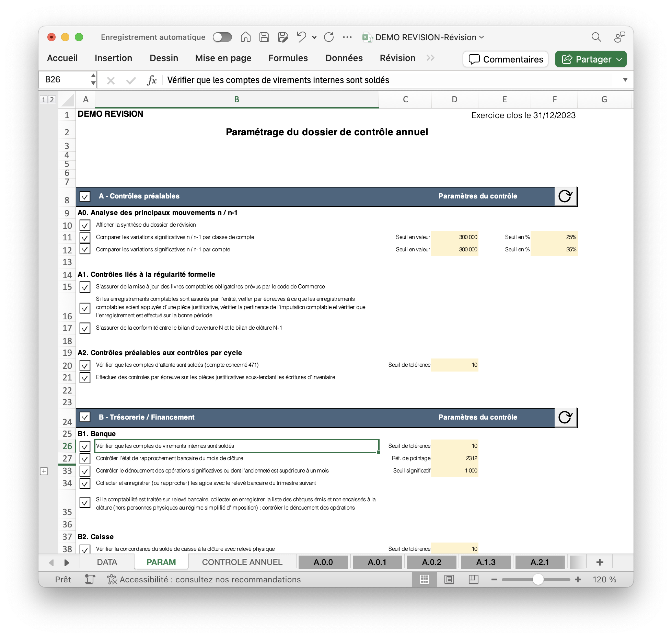Image resolution: width=672 pixels, height=638 pixels.
Task: Go to the A.0.0 sheet tab
Action: click(323, 562)
